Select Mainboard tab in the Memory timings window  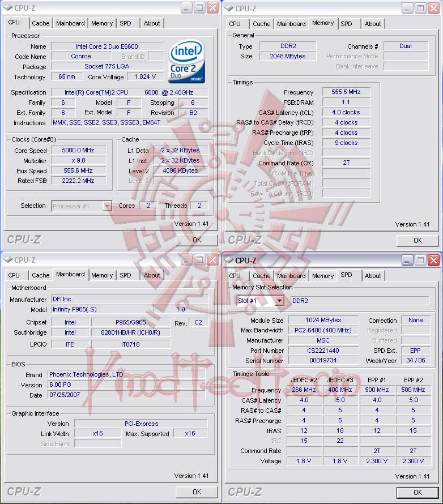click(291, 24)
